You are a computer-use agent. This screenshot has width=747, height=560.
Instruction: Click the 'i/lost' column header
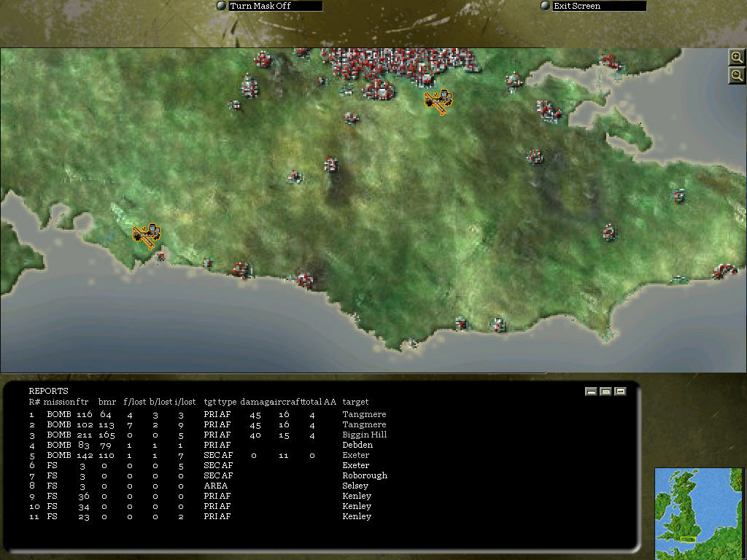coord(185,402)
